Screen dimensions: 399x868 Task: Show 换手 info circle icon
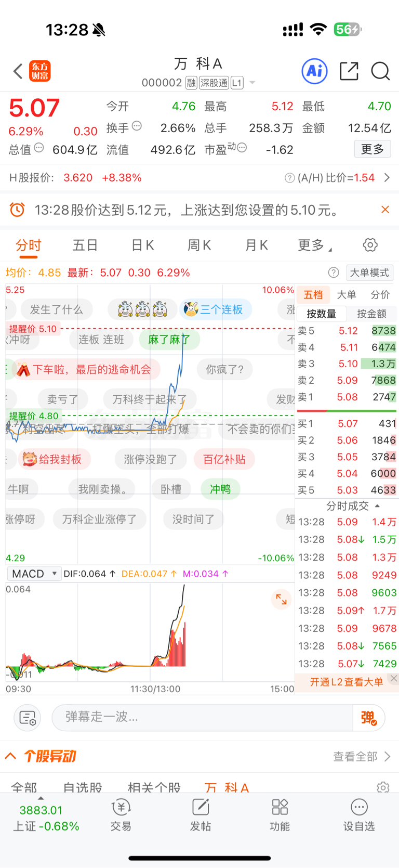click(137, 126)
